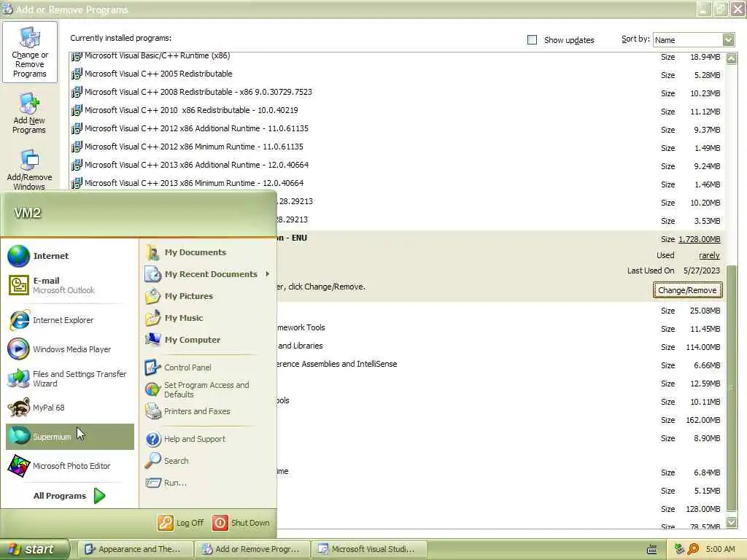Image resolution: width=747 pixels, height=560 pixels.
Task: Open Windows Media Player
Action: click(71, 349)
